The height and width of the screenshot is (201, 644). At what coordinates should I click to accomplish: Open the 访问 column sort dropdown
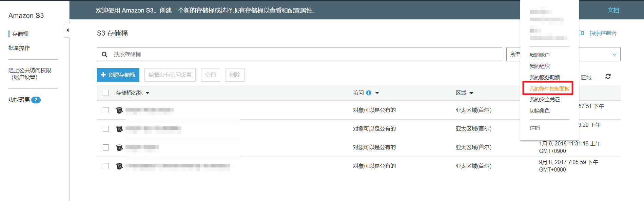(377, 93)
